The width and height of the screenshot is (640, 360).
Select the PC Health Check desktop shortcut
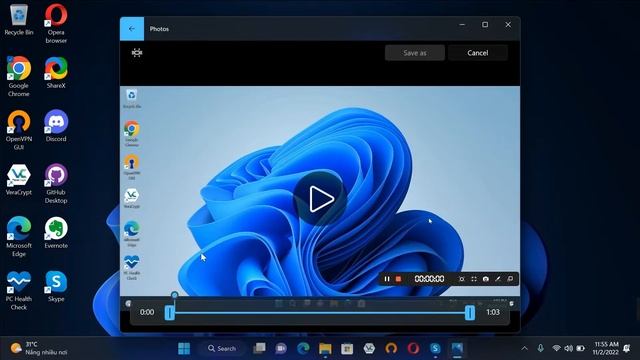point(19,291)
